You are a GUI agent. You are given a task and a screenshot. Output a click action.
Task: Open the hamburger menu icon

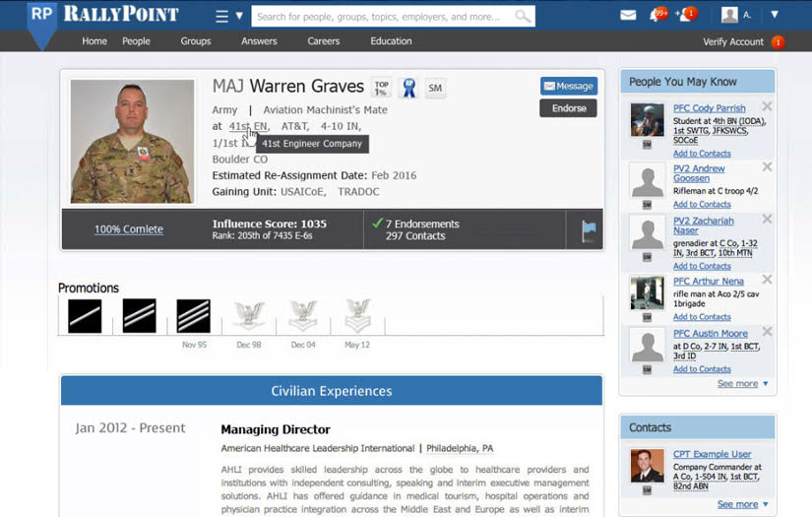(221, 17)
